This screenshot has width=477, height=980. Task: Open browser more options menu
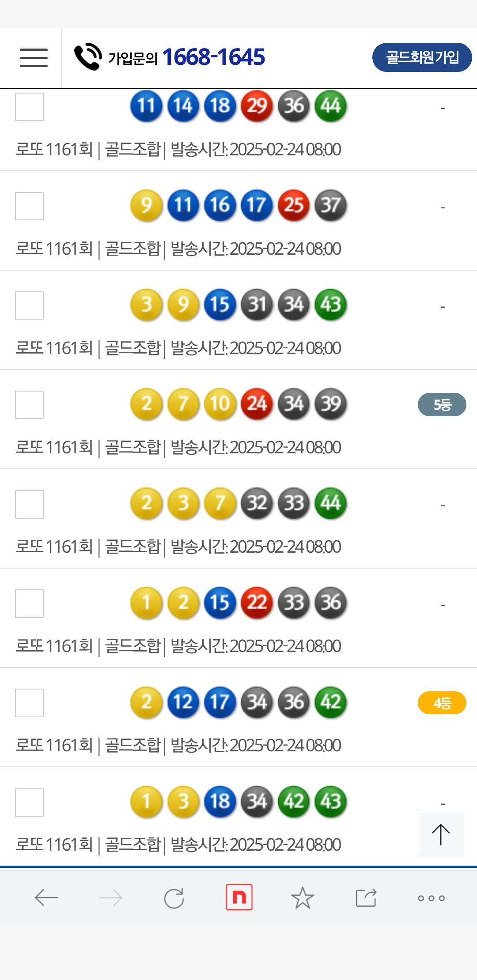point(431,898)
